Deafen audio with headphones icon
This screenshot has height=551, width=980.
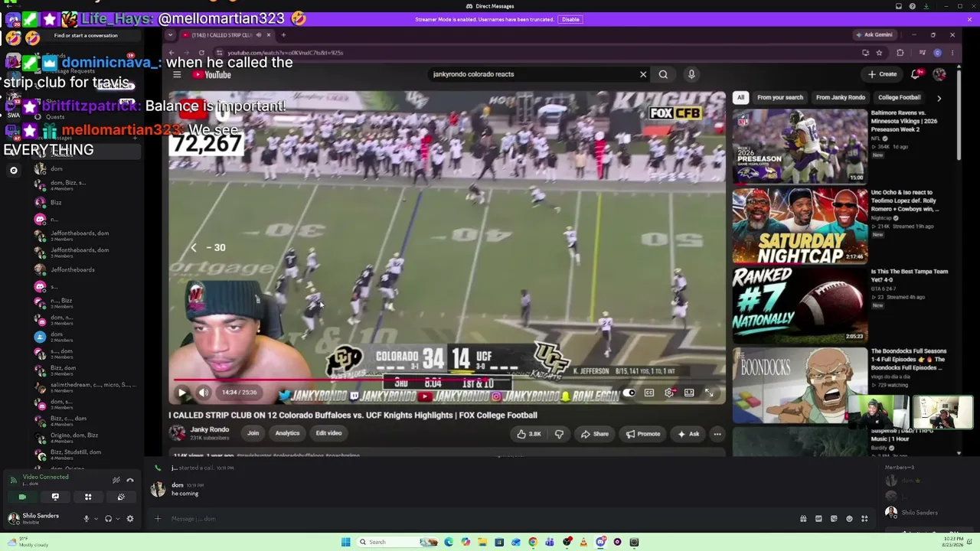tap(108, 519)
